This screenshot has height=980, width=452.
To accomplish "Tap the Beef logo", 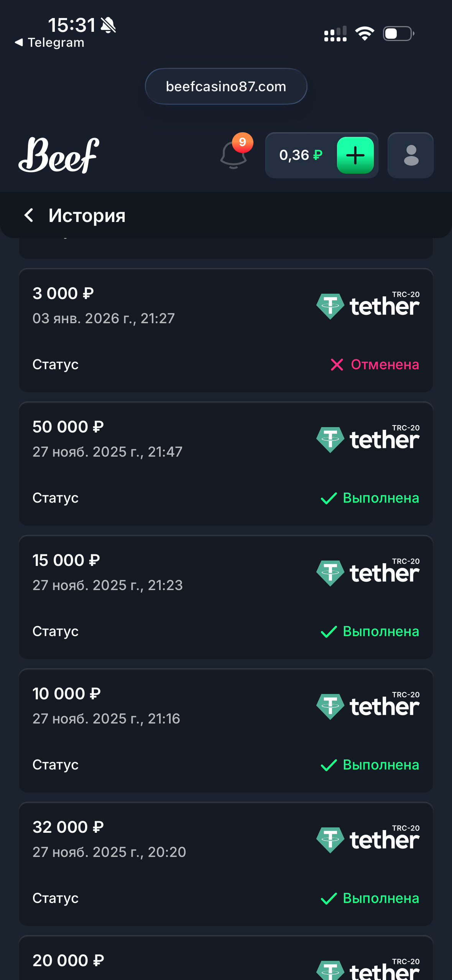I will [59, 155].
